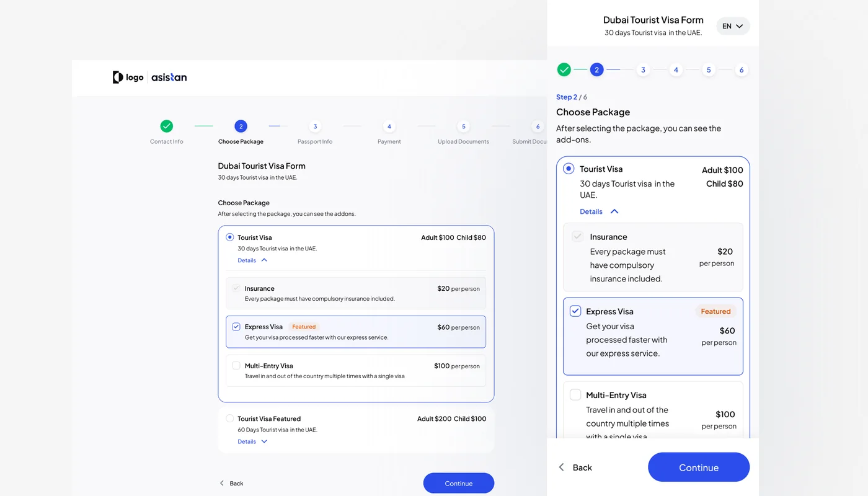The height and width of the screenshot is (496, 868).
Task: Click back arrow icon in mobile panel
Action: point(562,467)
